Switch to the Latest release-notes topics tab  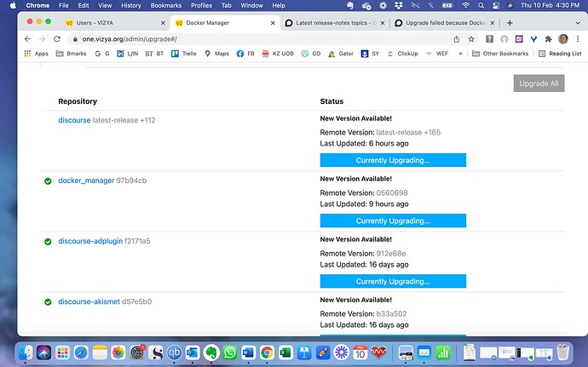tap(334, 23)
